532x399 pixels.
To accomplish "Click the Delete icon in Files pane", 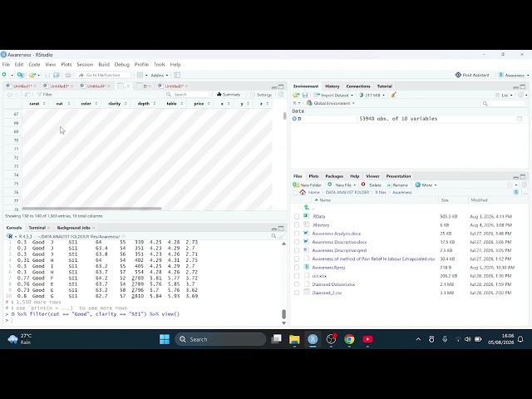I will click(363, 185).
